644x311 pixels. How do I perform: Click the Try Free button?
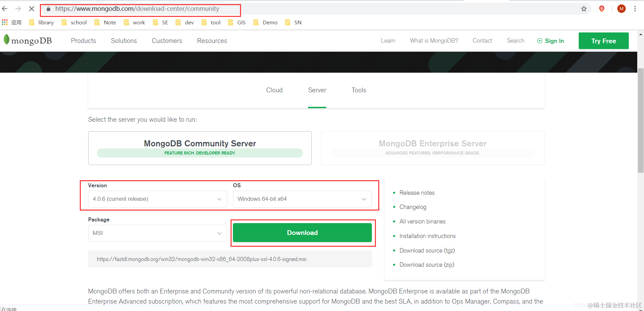[604, 41]
